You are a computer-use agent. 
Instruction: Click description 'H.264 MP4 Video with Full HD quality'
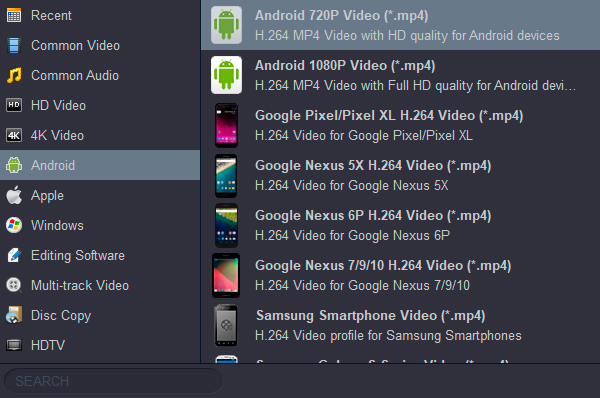[415, 86]
